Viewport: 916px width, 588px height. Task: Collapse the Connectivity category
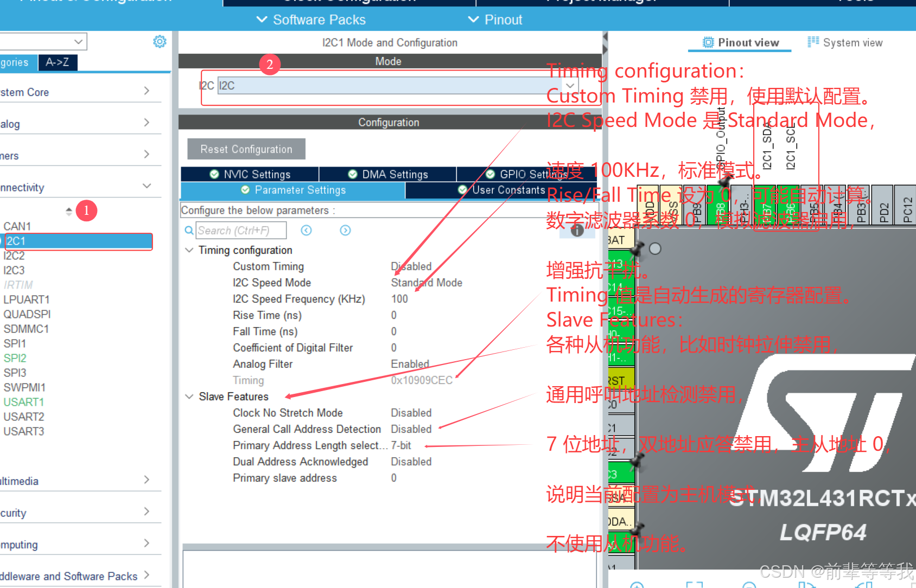(x=80, y=187)
